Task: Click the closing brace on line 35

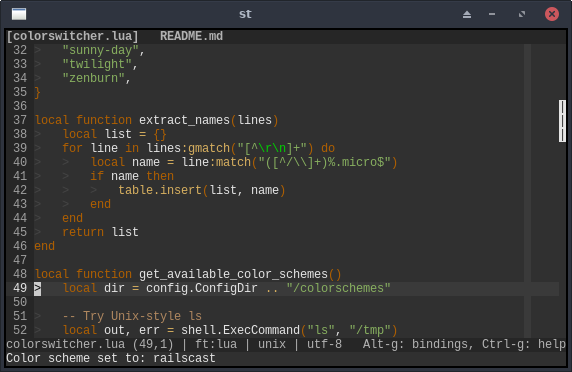Action: pyautogui.click(x=38, y=92)
